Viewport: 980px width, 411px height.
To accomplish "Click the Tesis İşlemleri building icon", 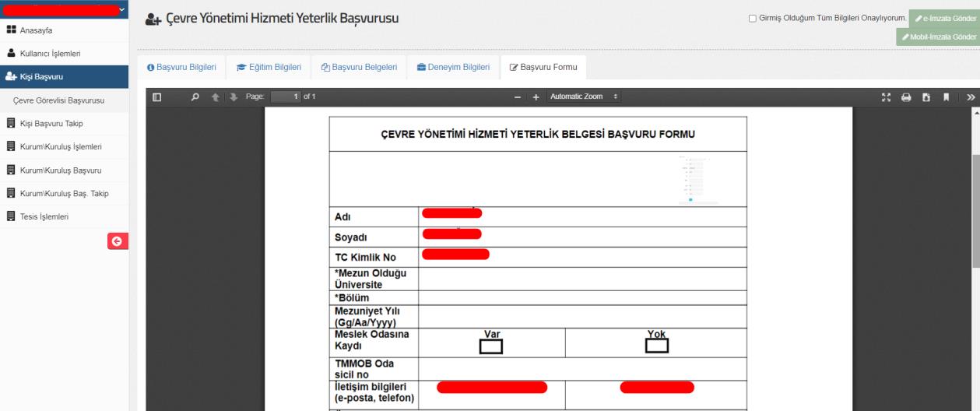I will [11, 216].
